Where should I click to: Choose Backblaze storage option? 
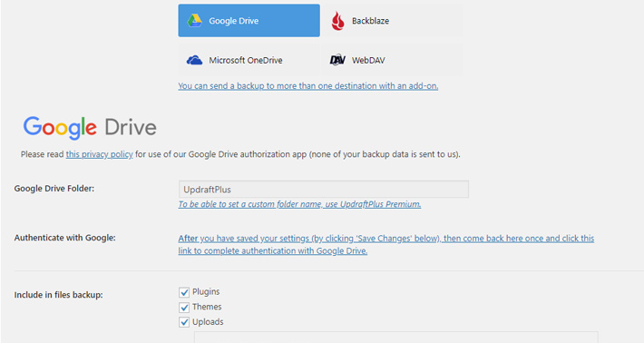point(392,21)
